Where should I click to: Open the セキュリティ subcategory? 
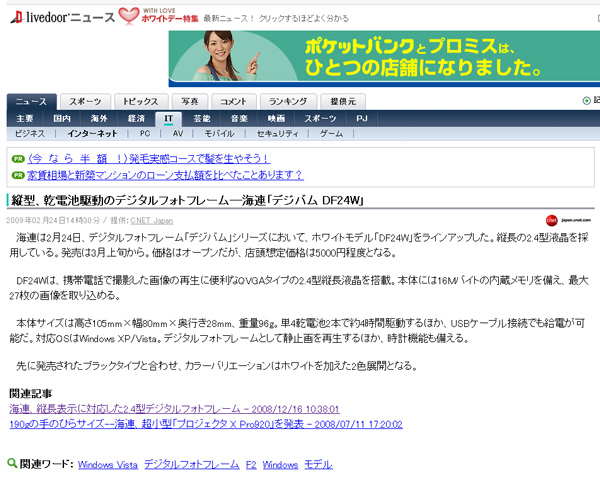click(x=277, y=134)
